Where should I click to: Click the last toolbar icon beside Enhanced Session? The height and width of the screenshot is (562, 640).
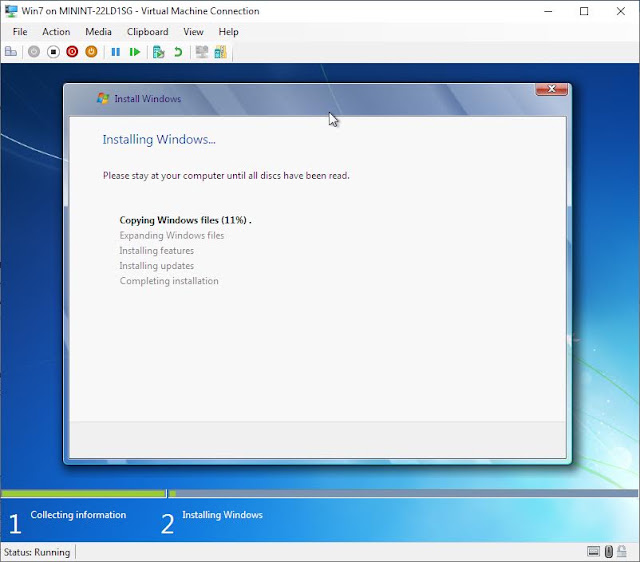tap(220, 52)
